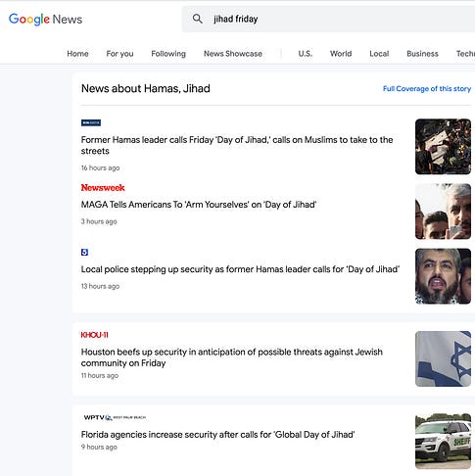Click the '11 hours ago' timestamp

click(x=100, y=375)
